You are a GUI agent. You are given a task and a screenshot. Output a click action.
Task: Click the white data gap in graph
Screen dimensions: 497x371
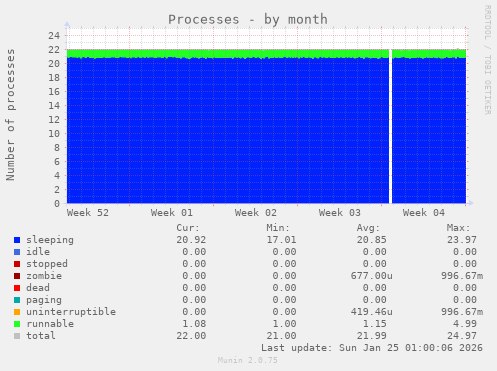tap(390, 126)
